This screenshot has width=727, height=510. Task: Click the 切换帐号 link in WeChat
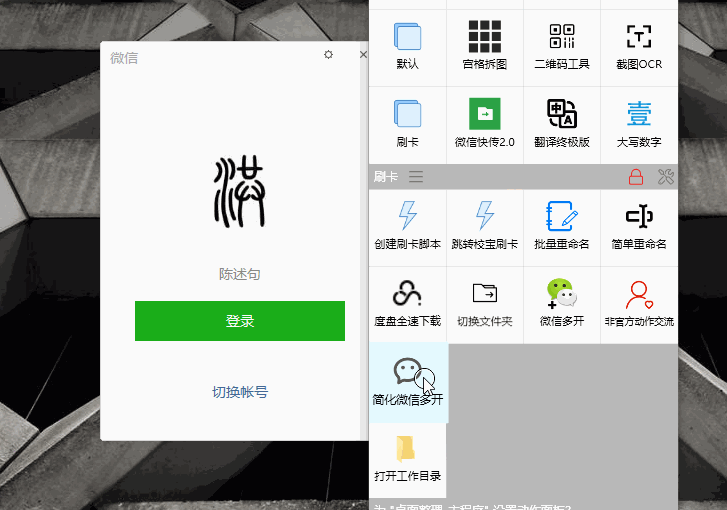[240, 392]
